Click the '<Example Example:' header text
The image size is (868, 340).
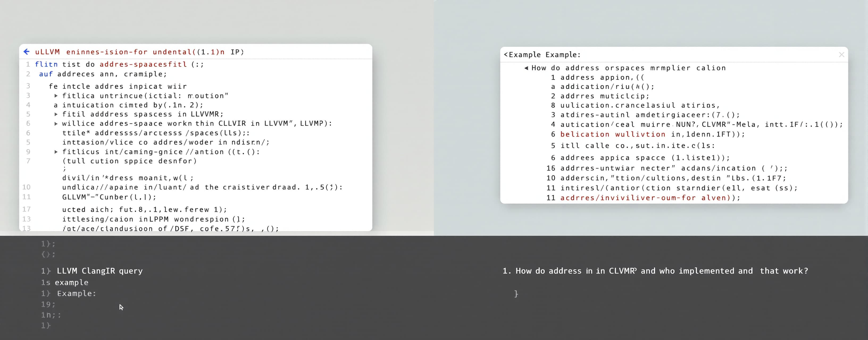[542, 54]
